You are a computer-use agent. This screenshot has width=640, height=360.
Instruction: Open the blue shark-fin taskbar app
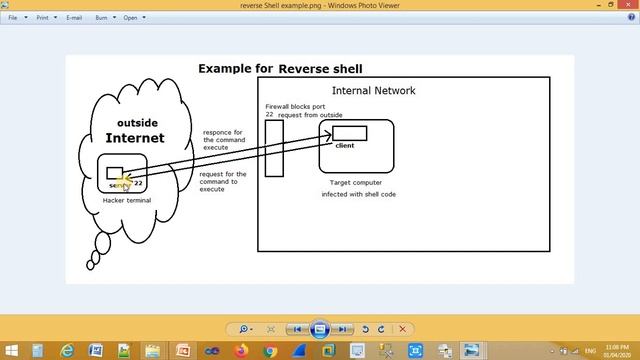pos(299,351)
